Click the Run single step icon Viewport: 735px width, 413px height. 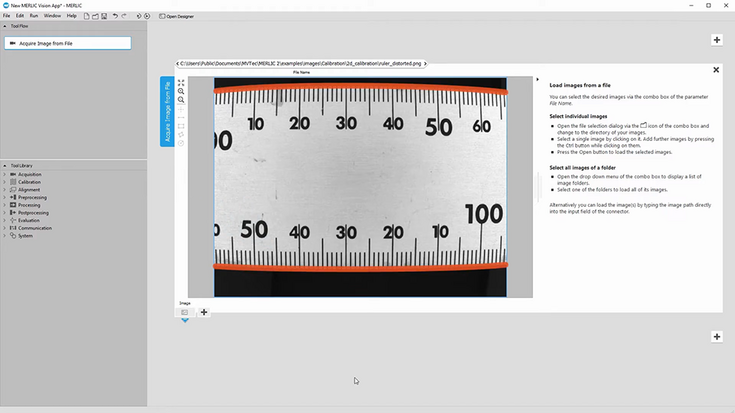coord(139,16)
